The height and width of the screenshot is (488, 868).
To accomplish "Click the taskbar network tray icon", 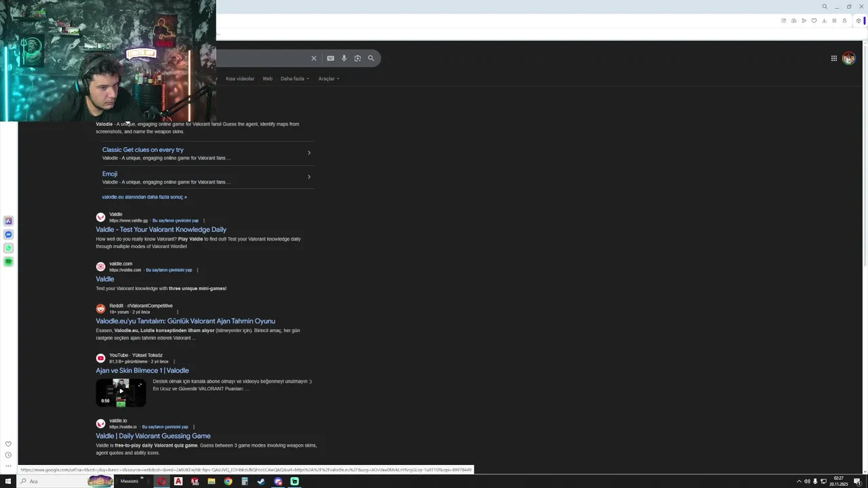I will click(823, 481).
